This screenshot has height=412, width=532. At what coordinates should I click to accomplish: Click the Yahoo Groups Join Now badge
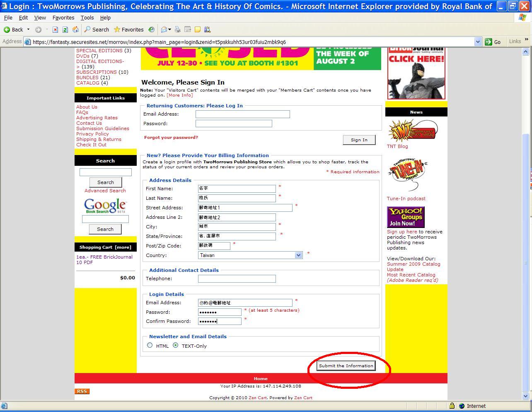(x=406, y=217)
